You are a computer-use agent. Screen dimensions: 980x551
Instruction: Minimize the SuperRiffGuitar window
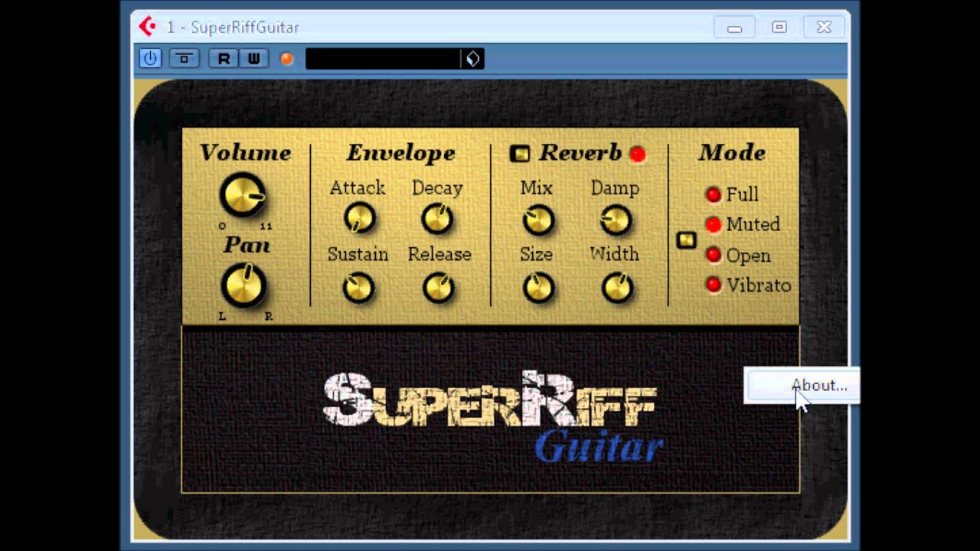coord(734,28)
